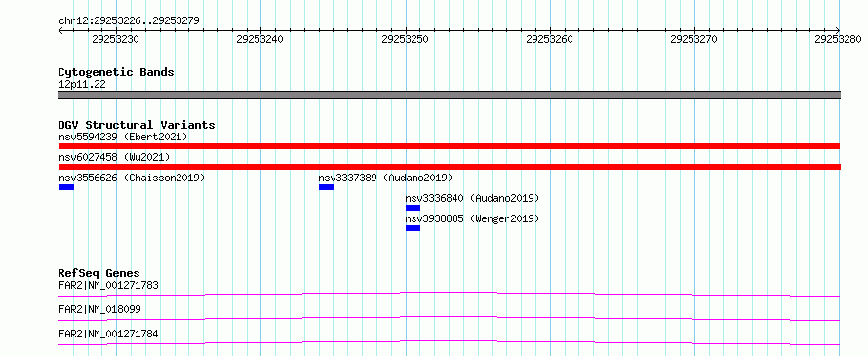Open variant nsv3556626 (Chaisson2019) label
The image size is (868, 356).
(132, 178)
